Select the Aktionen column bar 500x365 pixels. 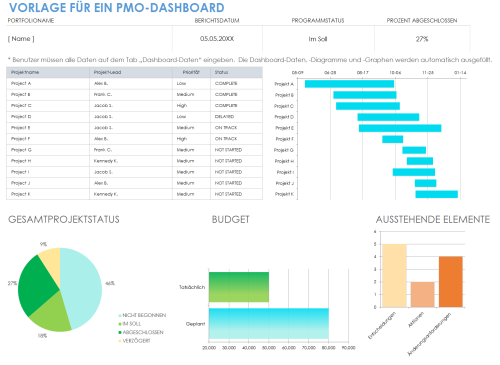423,295
